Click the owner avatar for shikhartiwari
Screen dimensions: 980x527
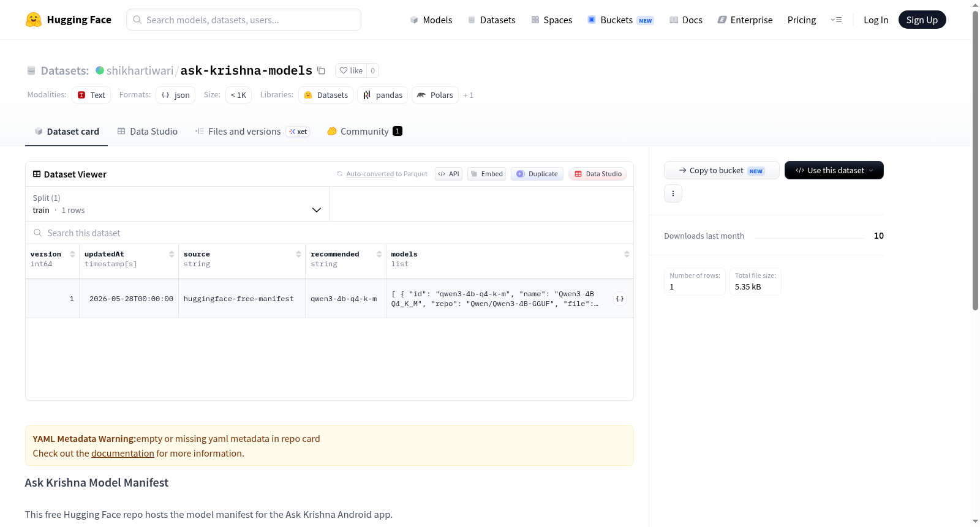100,70
